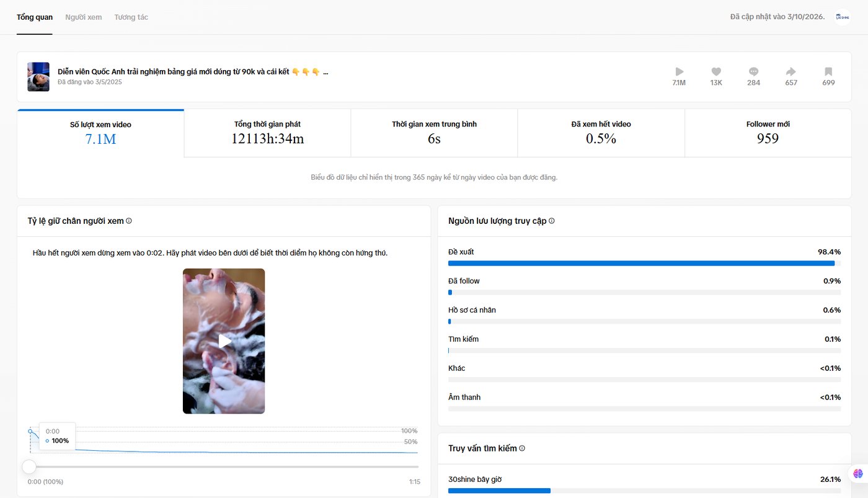Viewport: 868px width, 498px height.
Task: Click the Tìm kiếm traffic source label
Action: 463,339
